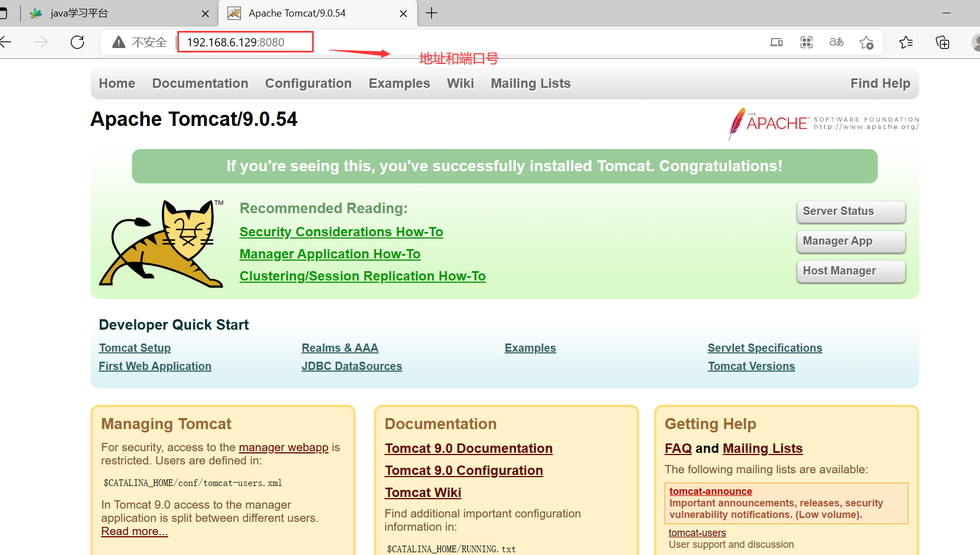Open Security Considerations How-To link
This screenshot has height=555, width=980.
341,232
